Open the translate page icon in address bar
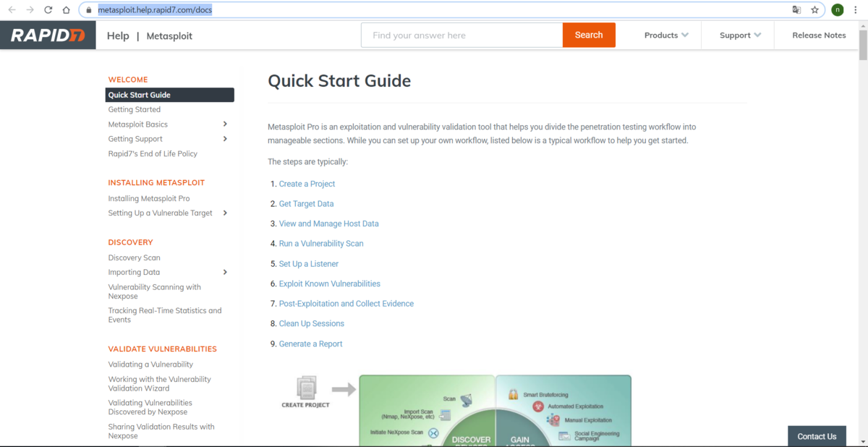This screenshot has height=447, width=868. click(796, 10)
